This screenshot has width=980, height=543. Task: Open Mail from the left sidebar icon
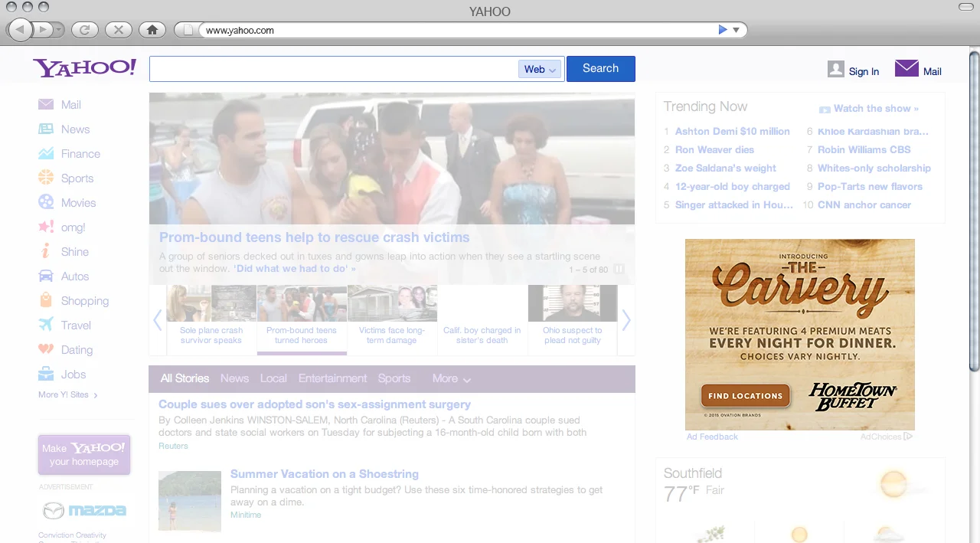pyautogui.click(x=46, y=104)
